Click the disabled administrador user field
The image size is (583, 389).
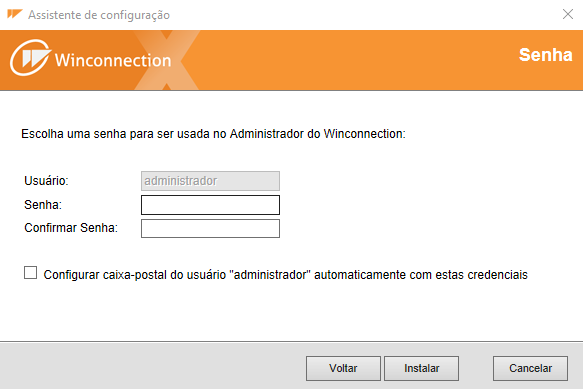210,181
